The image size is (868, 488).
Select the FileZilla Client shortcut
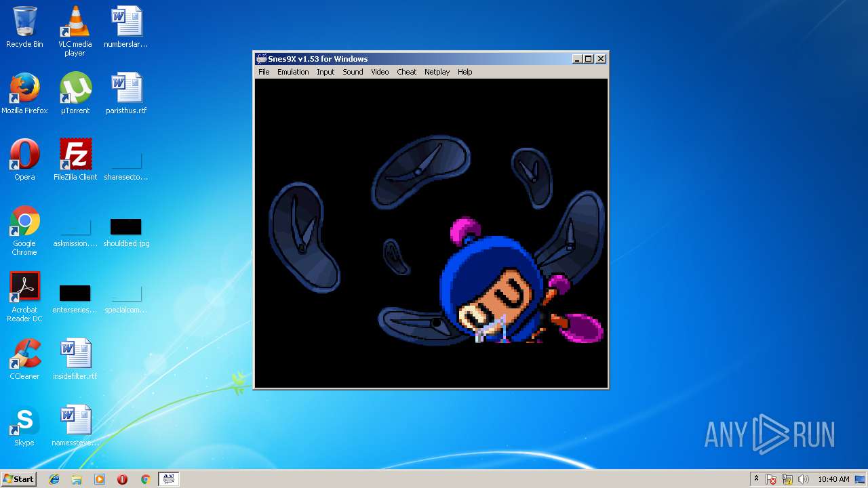[75, 160]
